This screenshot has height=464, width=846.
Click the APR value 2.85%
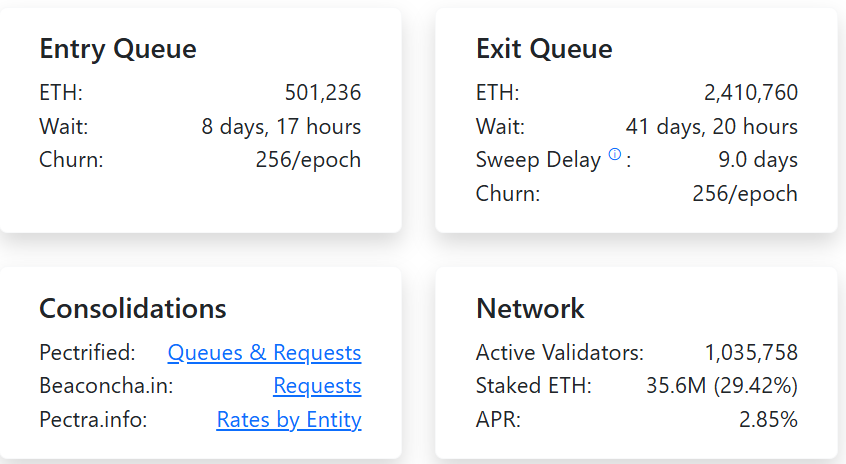click(768, 420)
